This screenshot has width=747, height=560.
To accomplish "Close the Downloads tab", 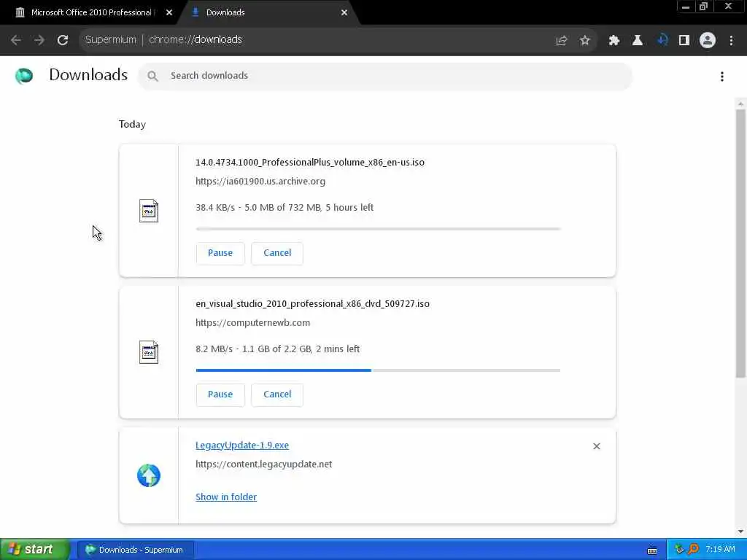I will pos(344,12).
